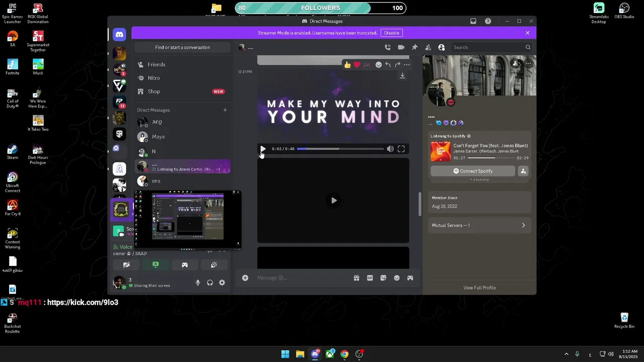This screenshot has width=644, height=362.
Task: Open Discord help icon
Action: coord(488,21)
